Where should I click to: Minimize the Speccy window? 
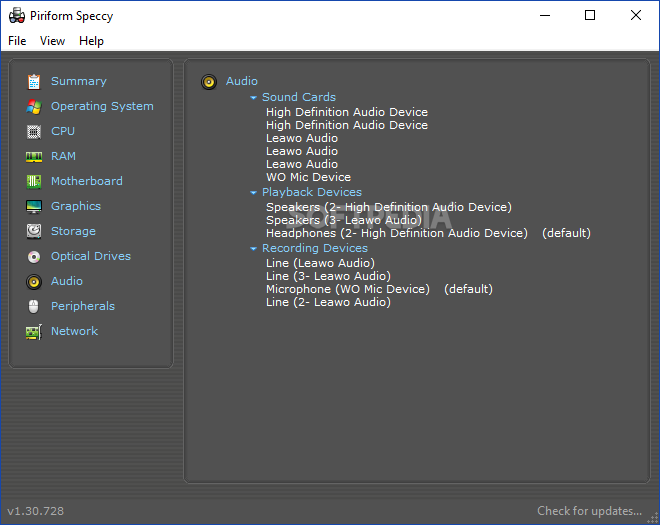click(545, 16)
